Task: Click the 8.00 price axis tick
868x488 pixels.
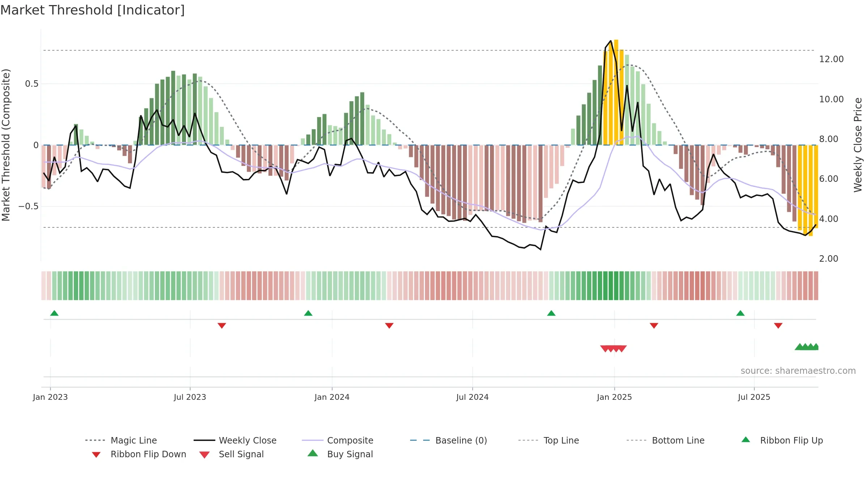Action: (829, 139)
